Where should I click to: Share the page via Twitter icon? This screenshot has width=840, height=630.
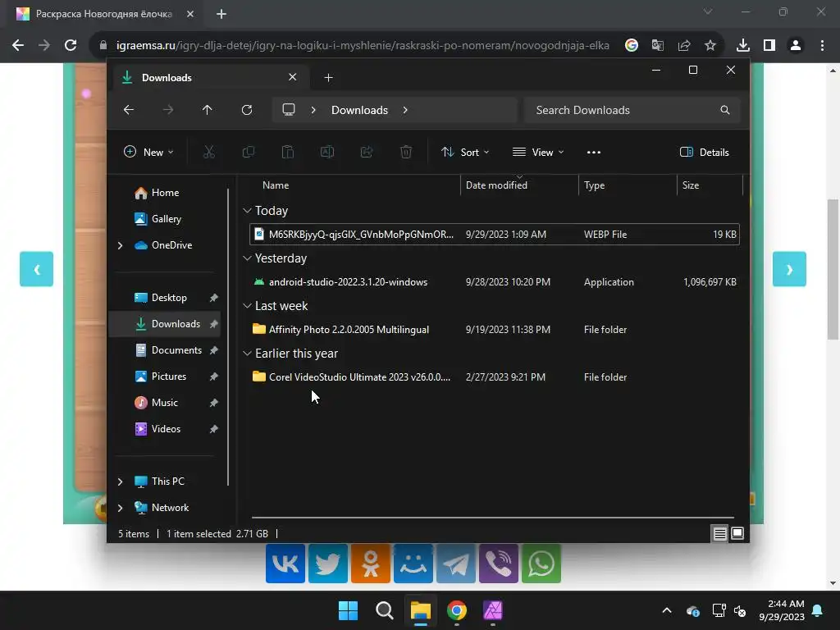[328, 564]
